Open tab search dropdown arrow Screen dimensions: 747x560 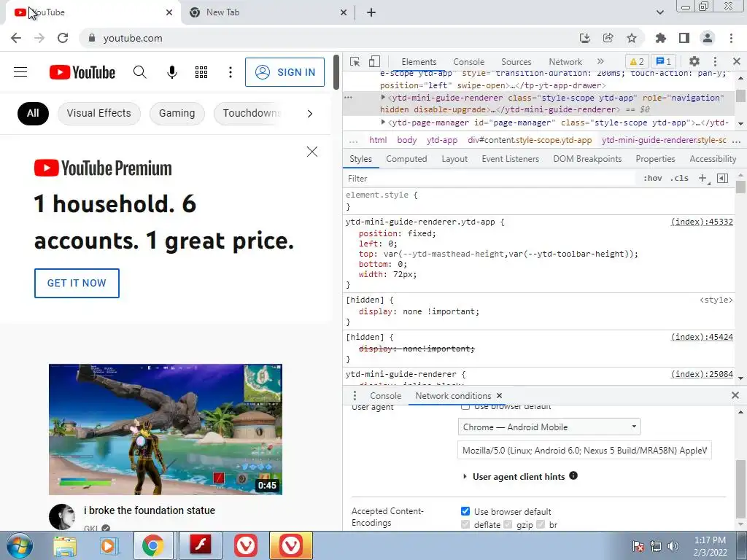tap(659, 12)
